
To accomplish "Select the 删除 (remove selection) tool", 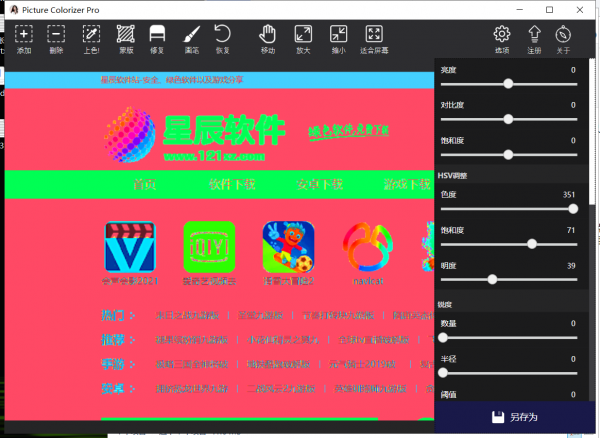I will tap(56, 39).
